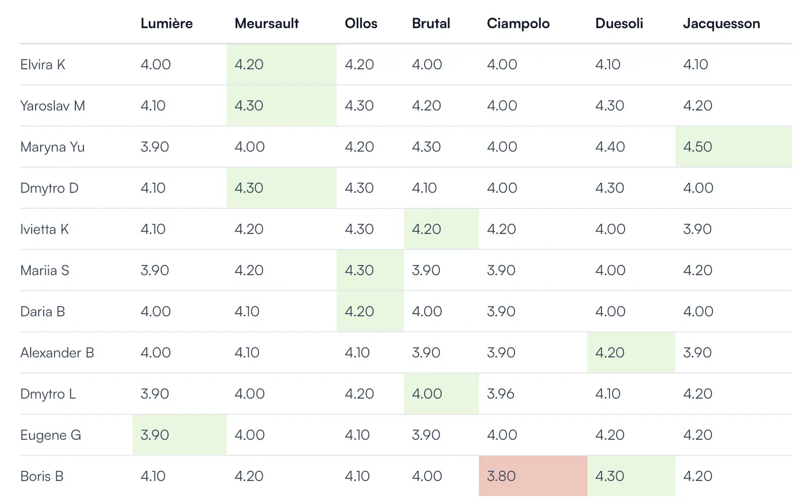812x504 pixels.
Task: Click Boris B's green 4.30 Duesoli cell
Action: [x=631, y=476]
